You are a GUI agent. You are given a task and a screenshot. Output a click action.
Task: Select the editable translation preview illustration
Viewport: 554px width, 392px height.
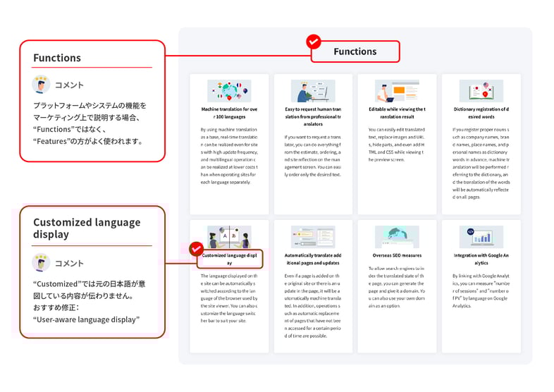(x=397, y=91)
